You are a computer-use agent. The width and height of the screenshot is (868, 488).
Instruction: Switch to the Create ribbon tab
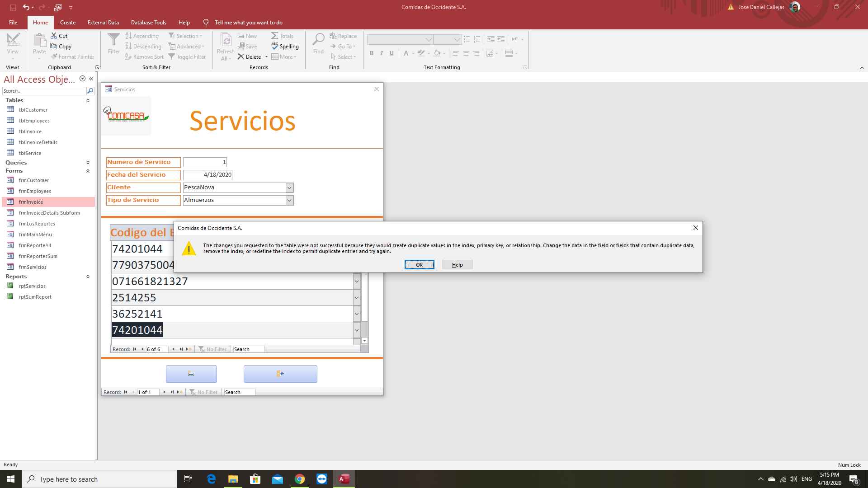coord(68,23)
